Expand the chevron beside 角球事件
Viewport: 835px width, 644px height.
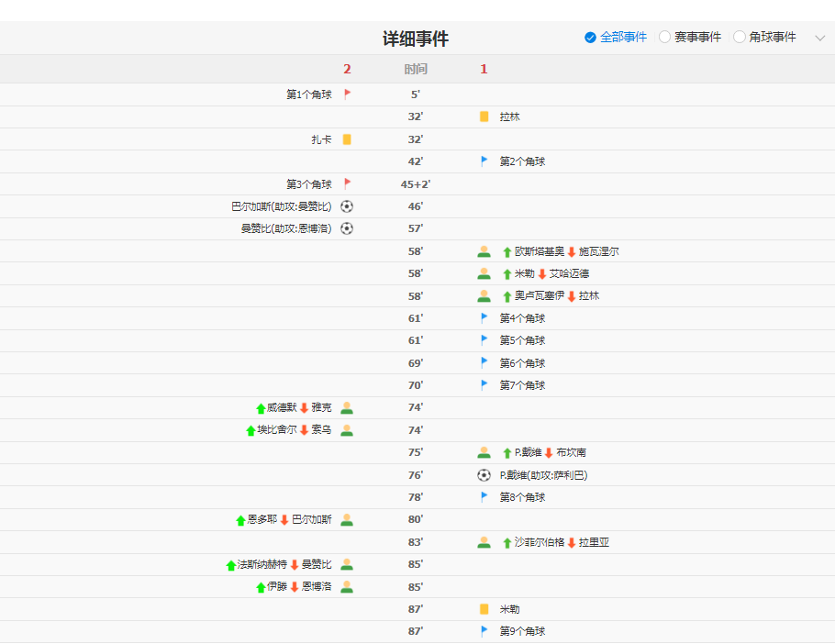click(820, 38)
